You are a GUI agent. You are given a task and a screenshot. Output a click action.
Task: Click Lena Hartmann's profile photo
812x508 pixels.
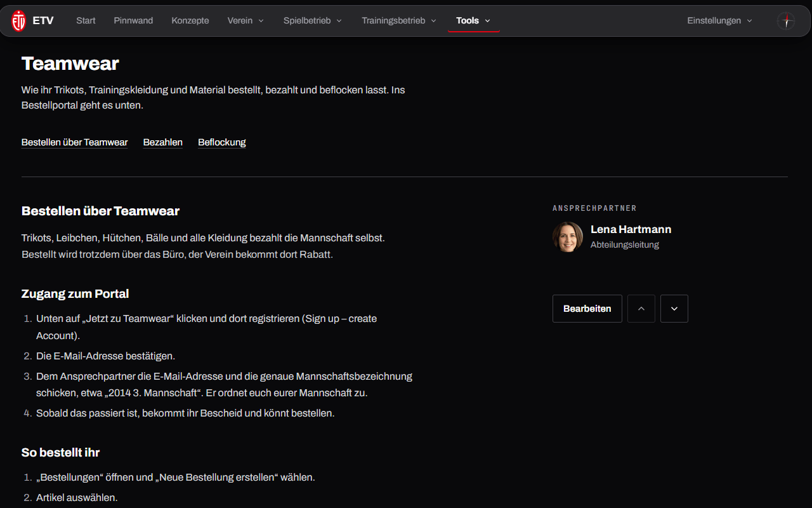[568, 237]
